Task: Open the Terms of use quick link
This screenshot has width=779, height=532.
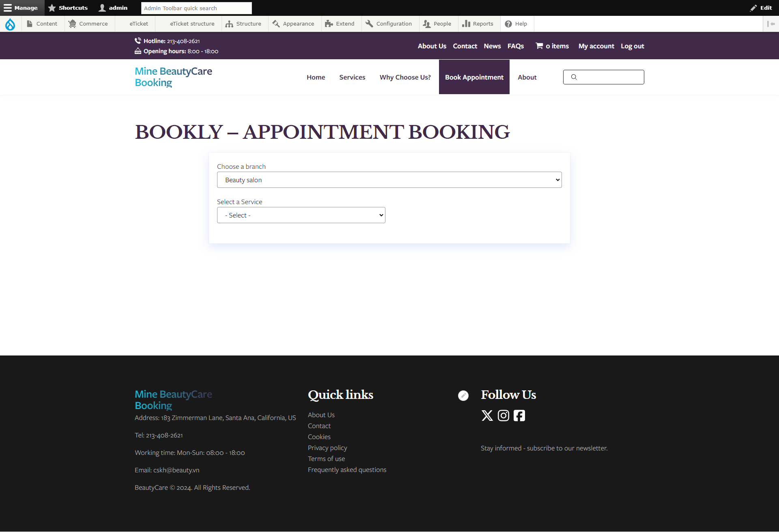Action: pyautogui.click(x=326, y=459)
